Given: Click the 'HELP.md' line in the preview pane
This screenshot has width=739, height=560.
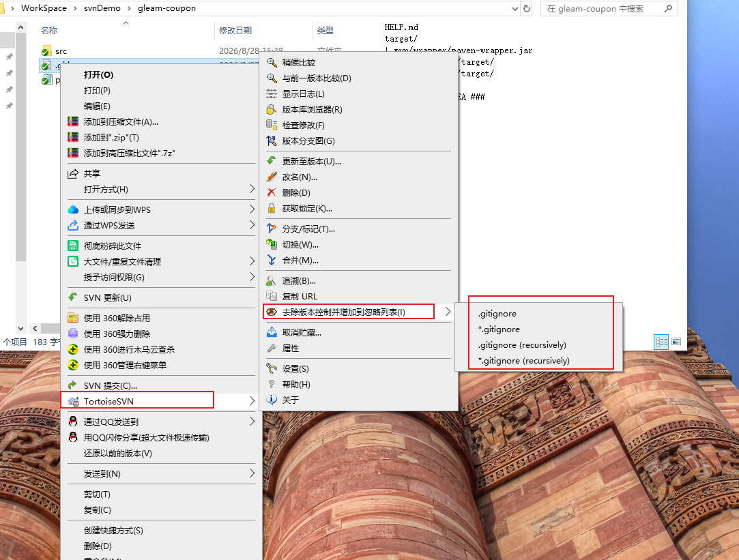Looking at the screenshot, I should coord(401,27).
